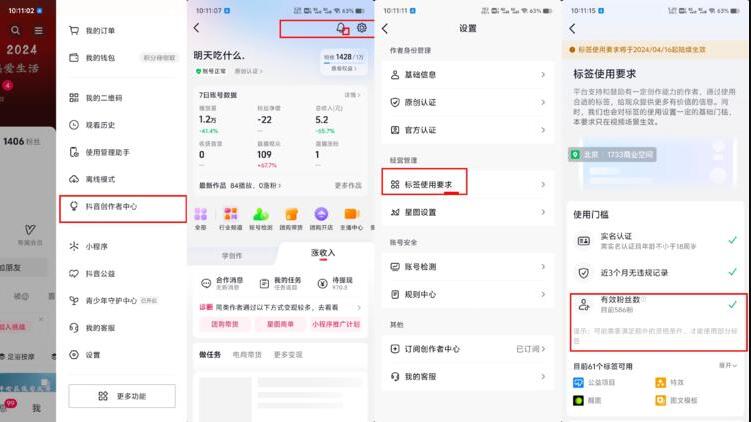Open 基础信息 row chevron
The width and height of the screenshot is (751, 422).
pos(543,75)
